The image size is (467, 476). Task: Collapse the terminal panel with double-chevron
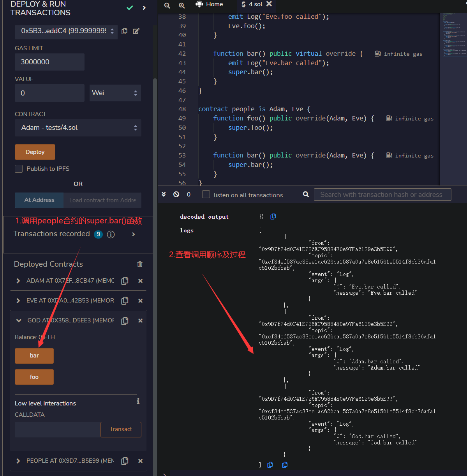164,194
